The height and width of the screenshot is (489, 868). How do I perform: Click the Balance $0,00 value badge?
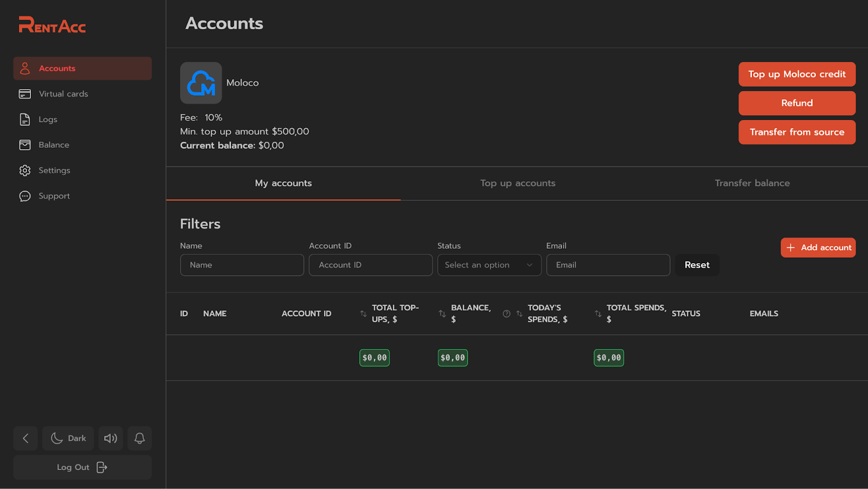click(x=453, y=358)
